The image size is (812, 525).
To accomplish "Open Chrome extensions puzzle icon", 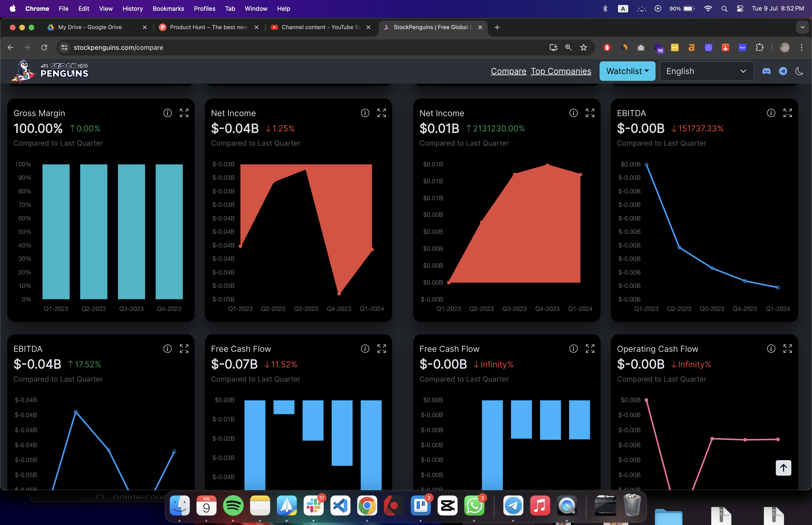I will 760,47.
